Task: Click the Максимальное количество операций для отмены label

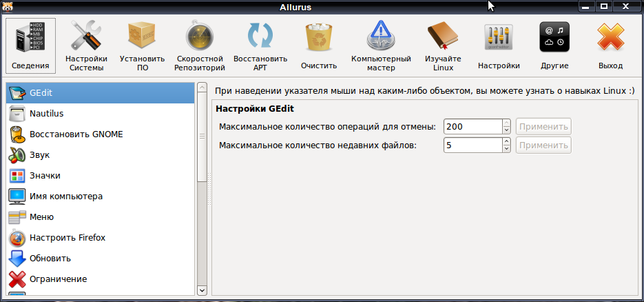Action: [327, 127]
